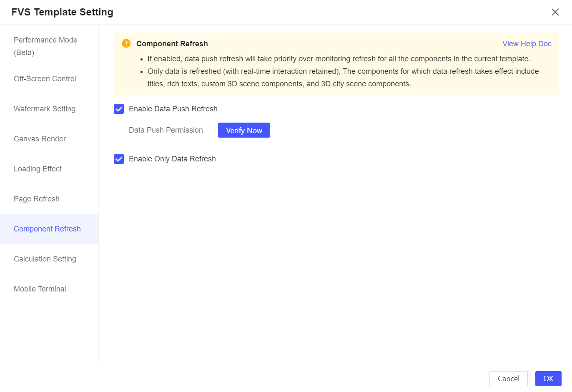Screen dimensions: 572x392
Task: Select the Component Refresh category
Action: (47, 229)
